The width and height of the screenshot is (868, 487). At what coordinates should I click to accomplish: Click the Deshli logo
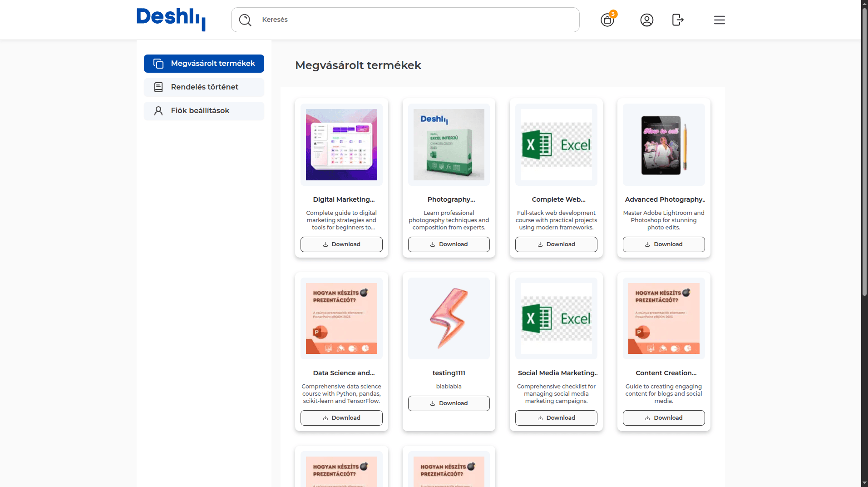point(171,19)
